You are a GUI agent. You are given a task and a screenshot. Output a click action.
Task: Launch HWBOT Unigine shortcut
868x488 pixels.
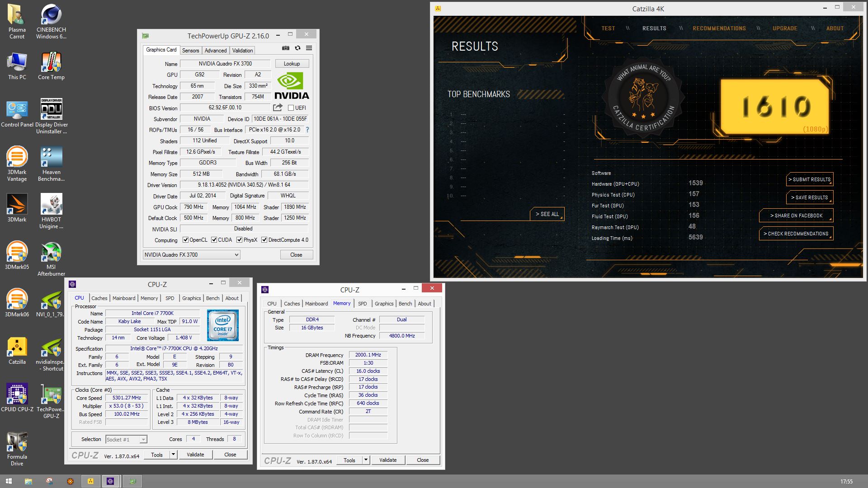click(x=51, y=211)
